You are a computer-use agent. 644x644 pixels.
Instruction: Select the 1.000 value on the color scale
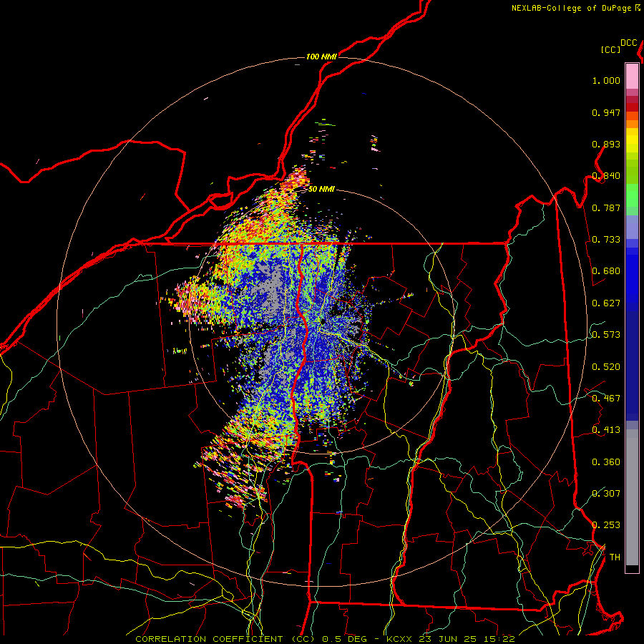point(606,80)
